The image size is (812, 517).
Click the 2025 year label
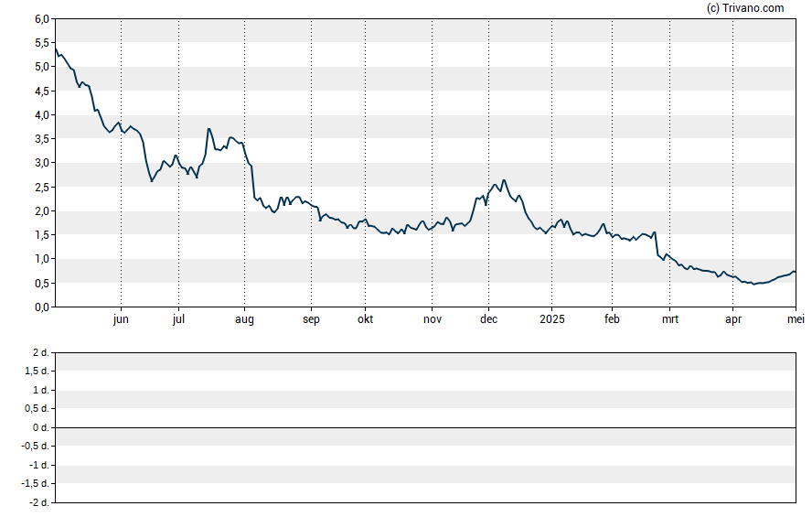pos(552,319)
